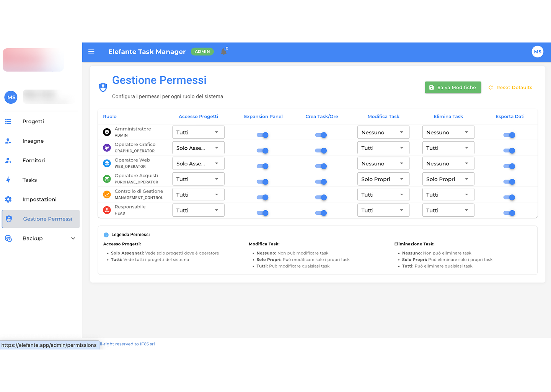
Task: Click the Amministratore role icon
Action: pyautogui.click(x=107, y=132)
